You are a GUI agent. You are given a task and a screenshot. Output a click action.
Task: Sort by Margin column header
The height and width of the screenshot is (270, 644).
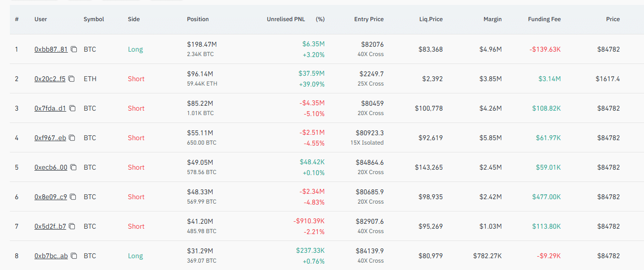coord(492,19)
